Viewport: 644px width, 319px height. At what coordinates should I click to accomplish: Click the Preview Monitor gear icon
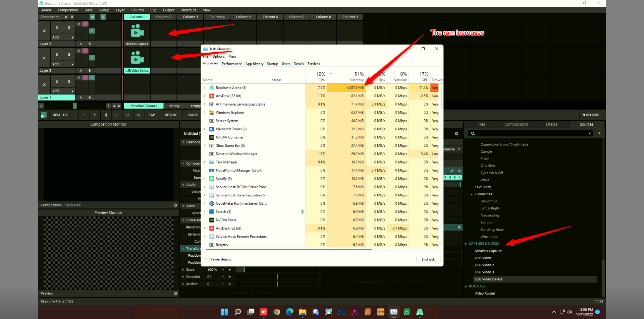(x=175, y=294)
